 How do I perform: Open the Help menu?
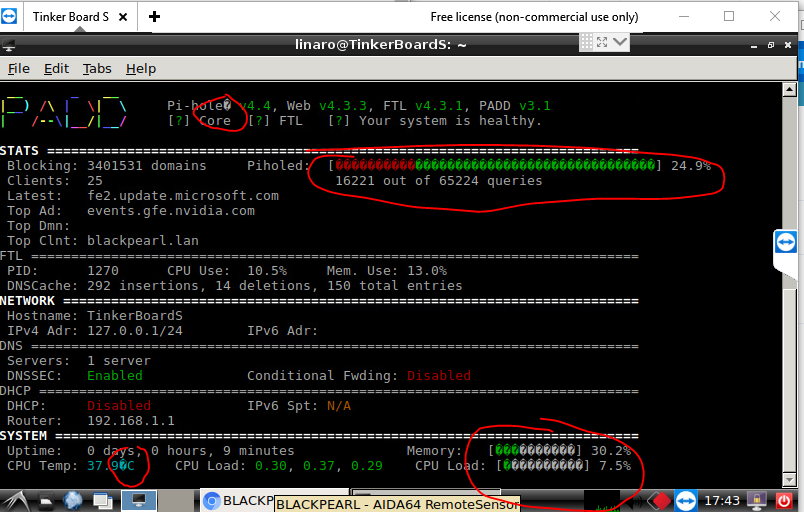(141, 69)
